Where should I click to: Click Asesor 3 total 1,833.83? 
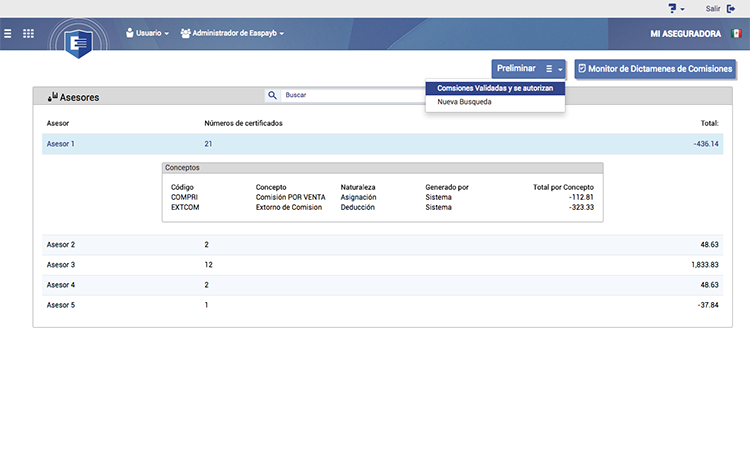[705, 265]
